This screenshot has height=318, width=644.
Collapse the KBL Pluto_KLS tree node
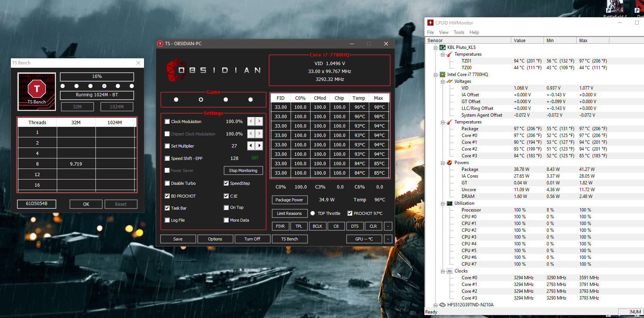pyautogui.click(x=436, y=48)
